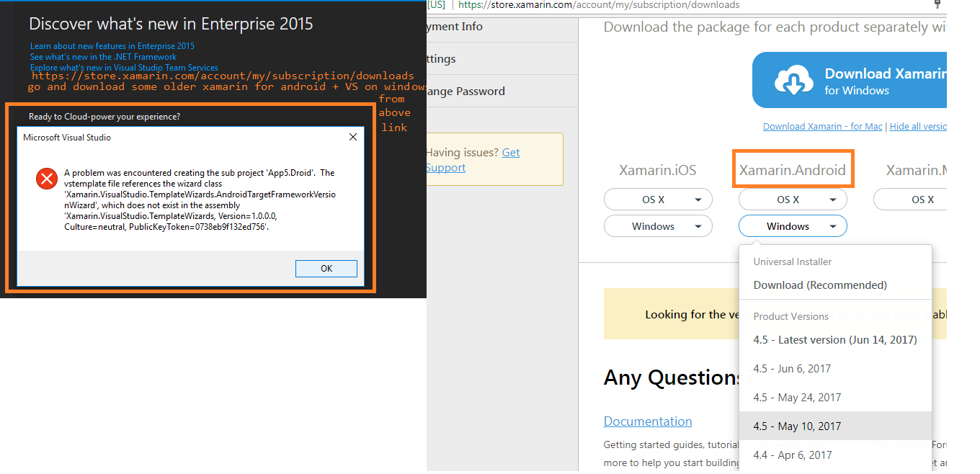The height and width of the screenshot is (474, 980).
Task: Expand the OS X dropdown under Xamarin.Android
Action: pyautogui.click(x=793, y=200)
